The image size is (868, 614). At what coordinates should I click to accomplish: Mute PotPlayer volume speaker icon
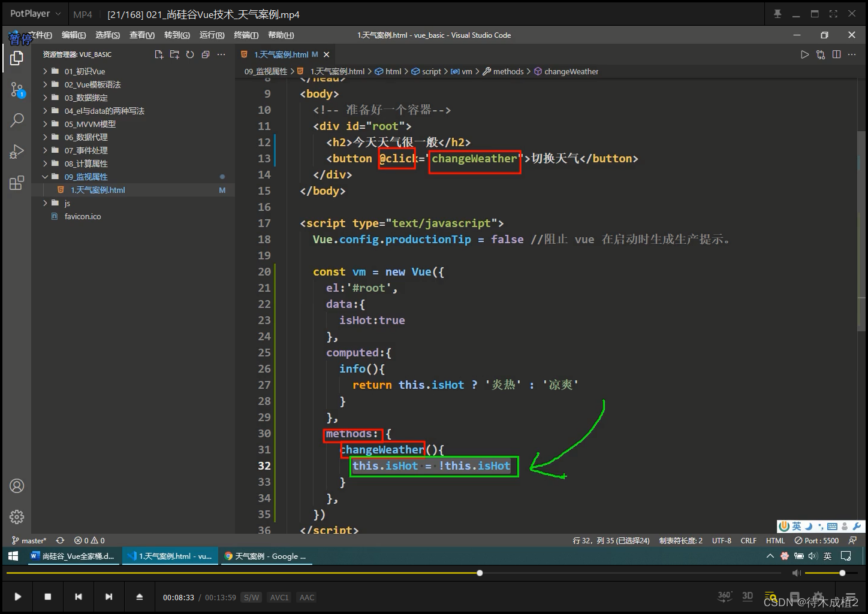tap(796, 573)
